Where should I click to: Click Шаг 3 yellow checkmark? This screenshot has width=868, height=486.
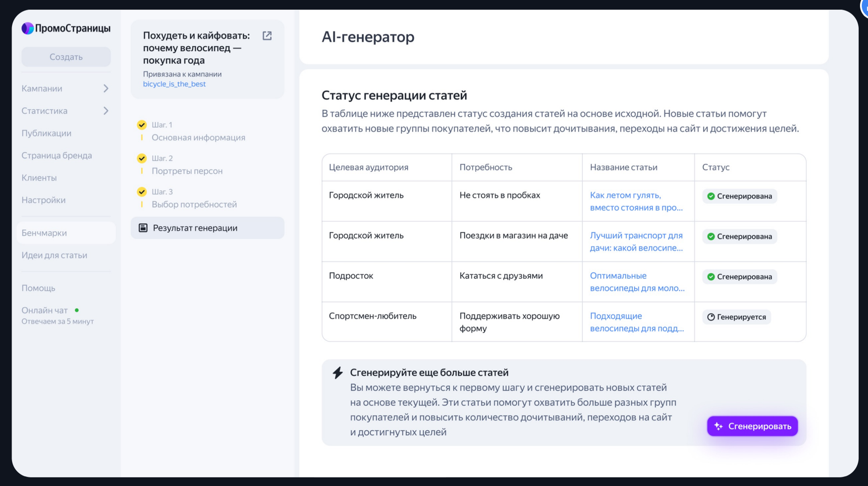pyautogui.click(x=142, y=192)
